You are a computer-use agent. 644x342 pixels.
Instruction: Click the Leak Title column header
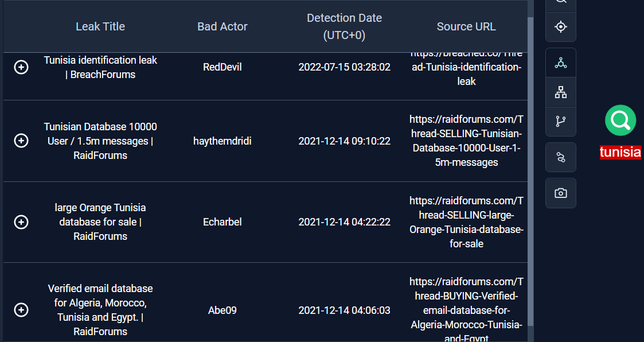100,26
